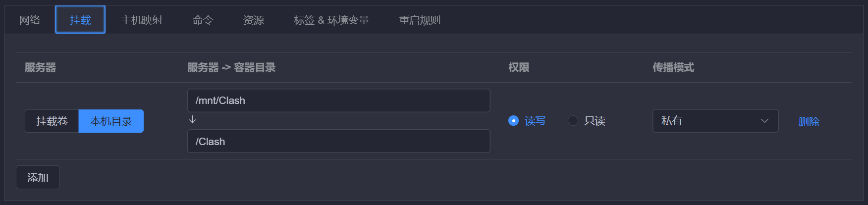
Task: Click the 传播模式 column header
Action: click(673, 67)
